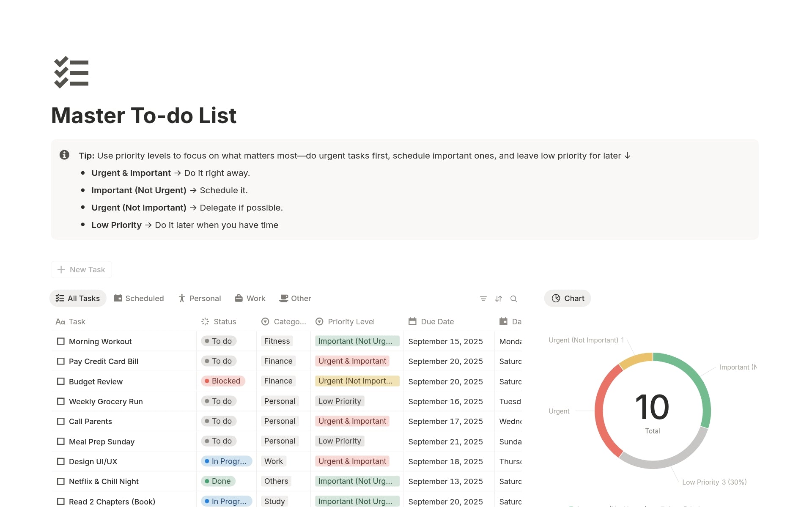Open the search icon above the task list
Viewport: 812px width, 507px height.
(x=514, y=299)
